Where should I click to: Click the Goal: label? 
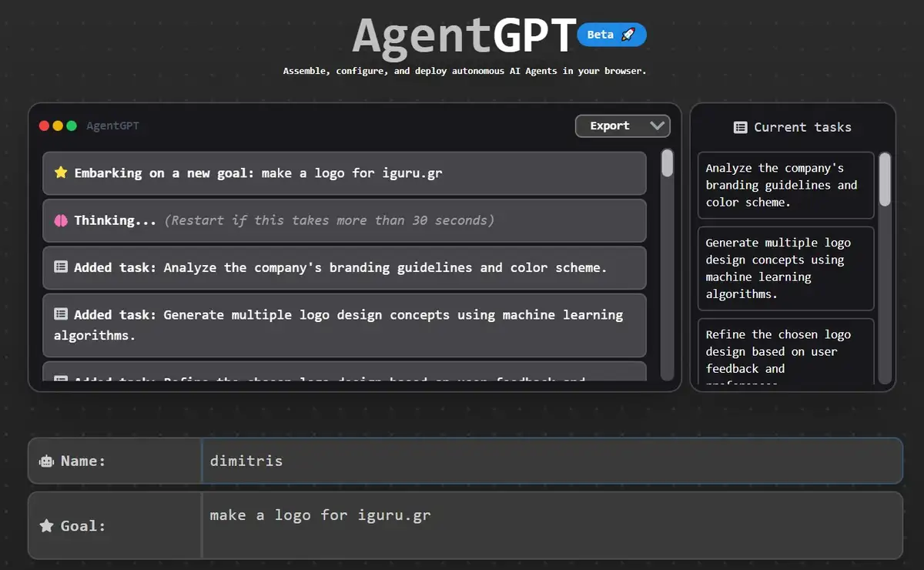pyautogui.click(x=83, y=525)
